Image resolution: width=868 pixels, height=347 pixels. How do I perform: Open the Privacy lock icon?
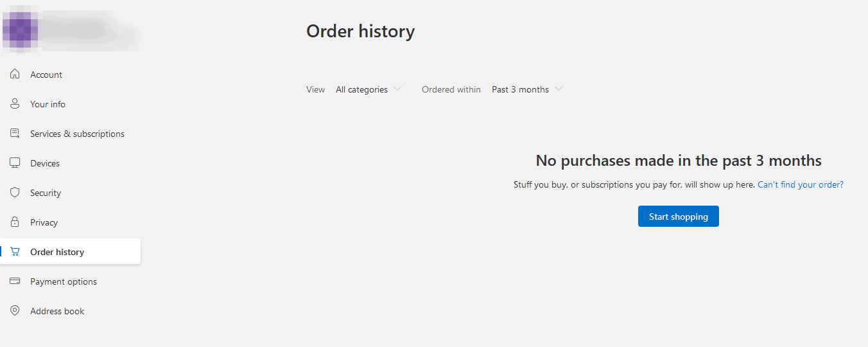click(15, 222)
